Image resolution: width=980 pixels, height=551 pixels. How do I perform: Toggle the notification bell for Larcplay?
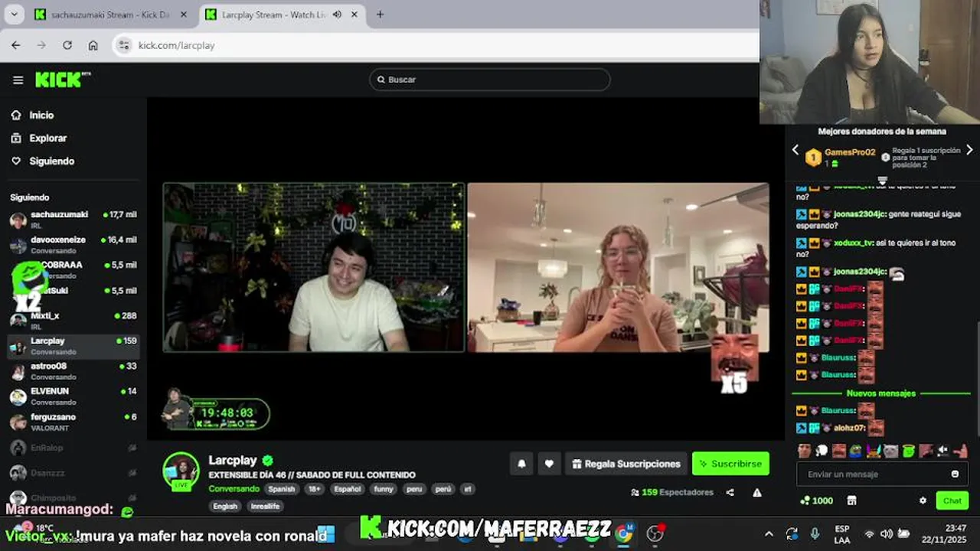pyautogui.click(x=521, y=464)
